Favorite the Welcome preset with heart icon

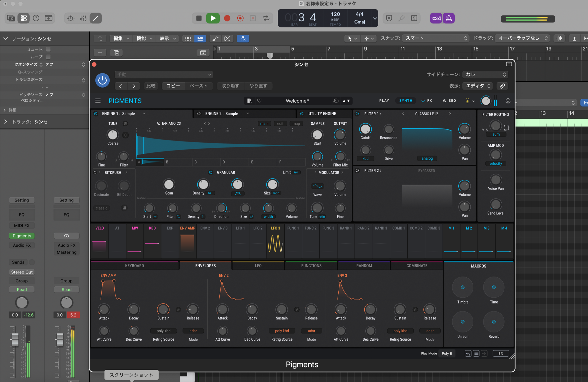tap(259, 101)
